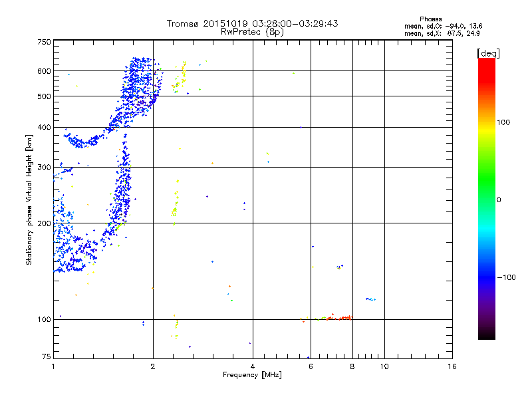532x399 pixels.
Task: Click the dense blue trace above 600 km
Action: click(x=141, y=64)
